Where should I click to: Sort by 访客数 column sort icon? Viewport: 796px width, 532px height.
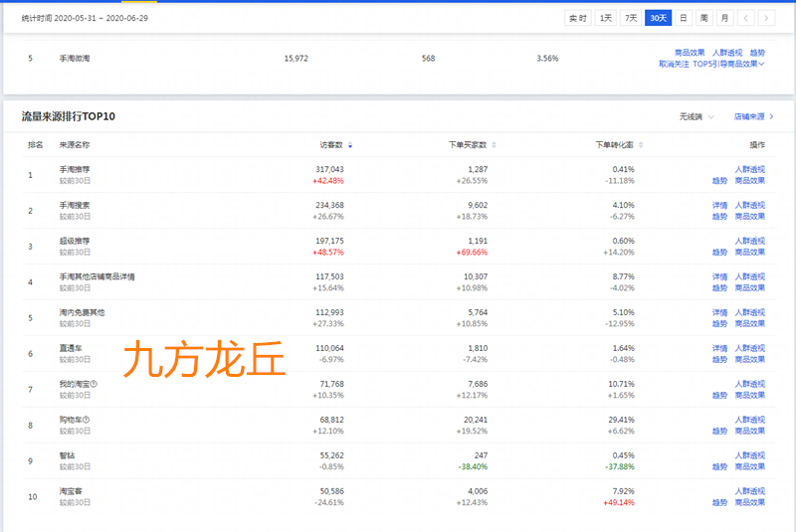click(x=350, y=145)
